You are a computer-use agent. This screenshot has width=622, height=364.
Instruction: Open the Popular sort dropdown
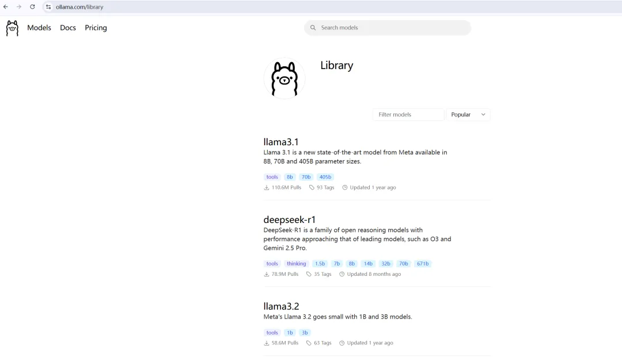coord(468,115)
